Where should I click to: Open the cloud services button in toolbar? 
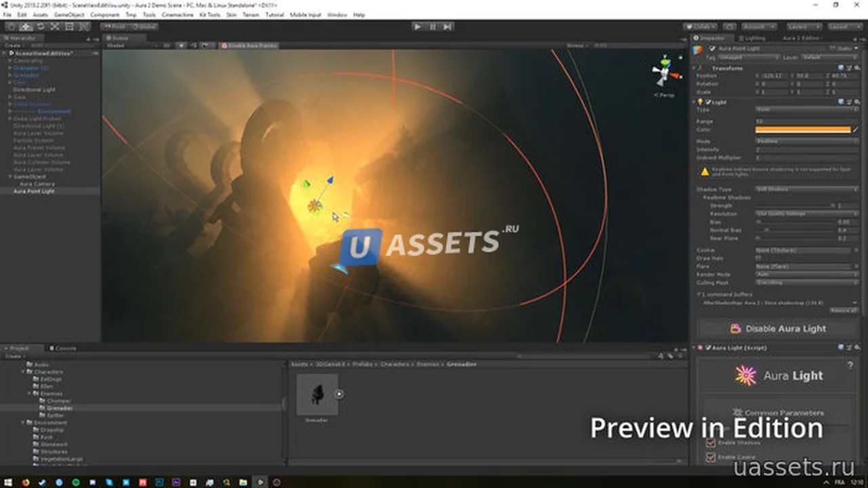click(x=730, y=26)
